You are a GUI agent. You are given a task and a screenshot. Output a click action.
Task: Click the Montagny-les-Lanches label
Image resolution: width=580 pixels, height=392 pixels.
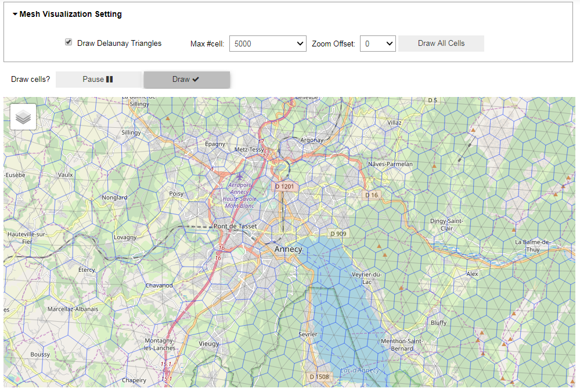coord(160,344)
